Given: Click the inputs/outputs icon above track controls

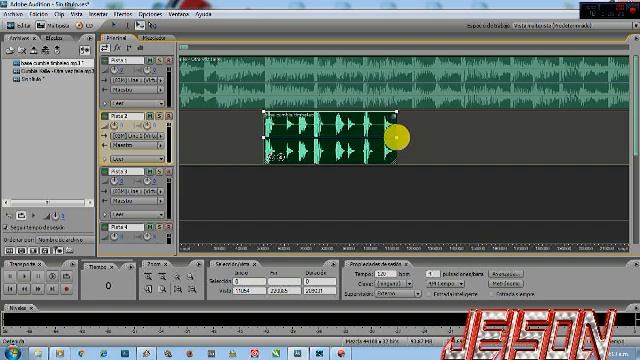Looking at the screenshot, I should [105, 48].
